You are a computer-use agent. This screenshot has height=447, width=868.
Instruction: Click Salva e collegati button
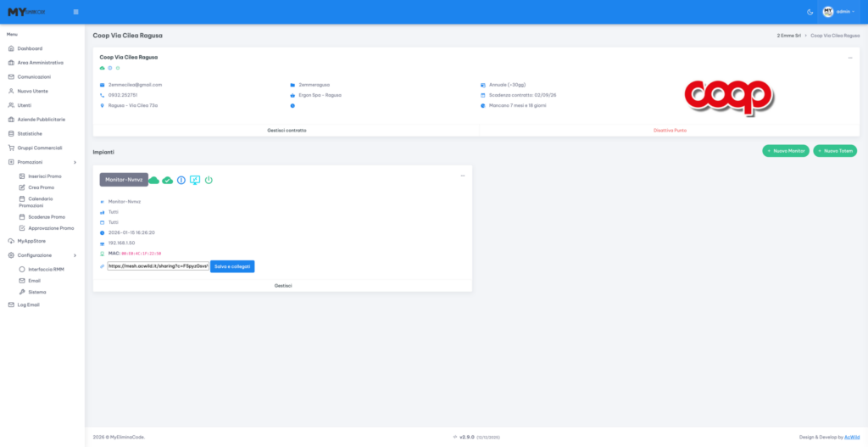click(x=232, y=266)
